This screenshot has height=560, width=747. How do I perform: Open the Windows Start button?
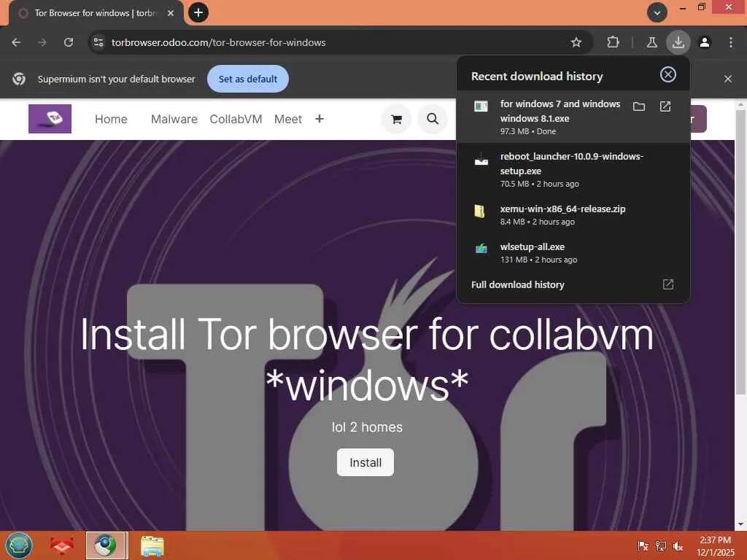(18, 545)
